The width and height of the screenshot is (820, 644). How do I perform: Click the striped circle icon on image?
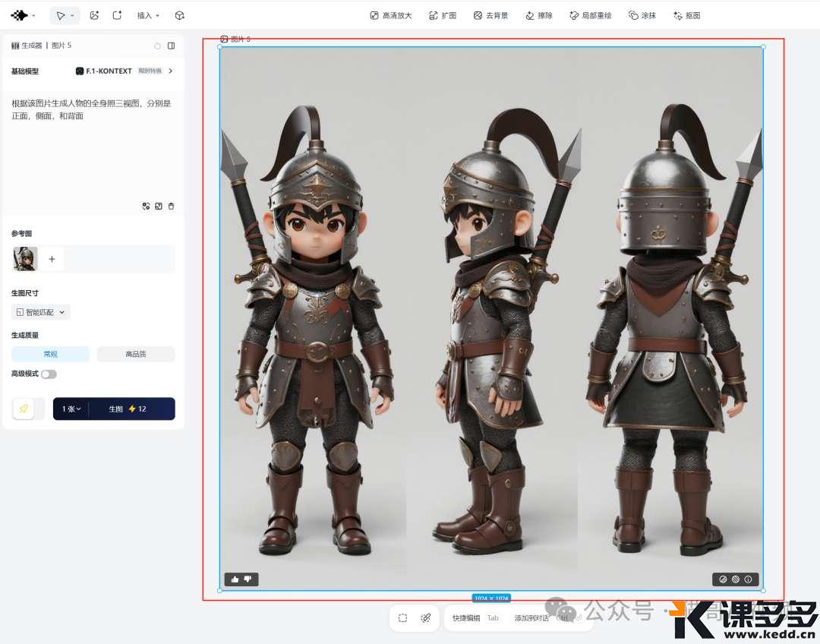[x=736, y=579]
